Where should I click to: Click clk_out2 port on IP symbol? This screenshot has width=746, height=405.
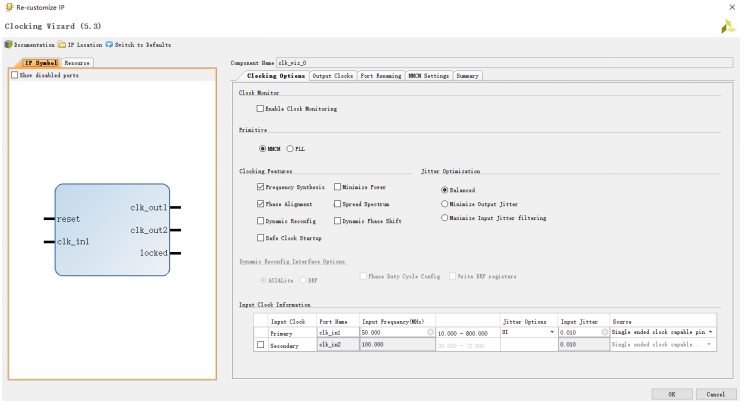[149, 230]
